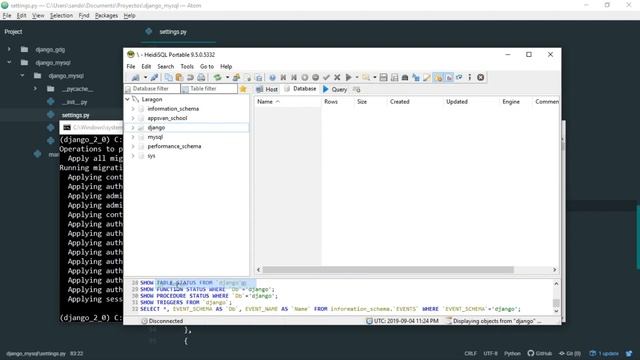Click the yellow star favorites icon
Image resolution: width=640 pixels, height=360 pixels.
point(243,89)
